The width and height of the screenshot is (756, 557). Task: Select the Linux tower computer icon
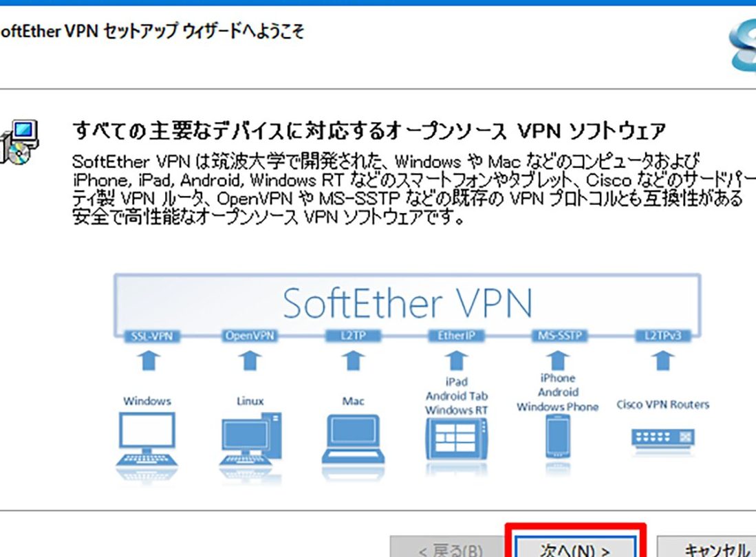tap(250, 440)
